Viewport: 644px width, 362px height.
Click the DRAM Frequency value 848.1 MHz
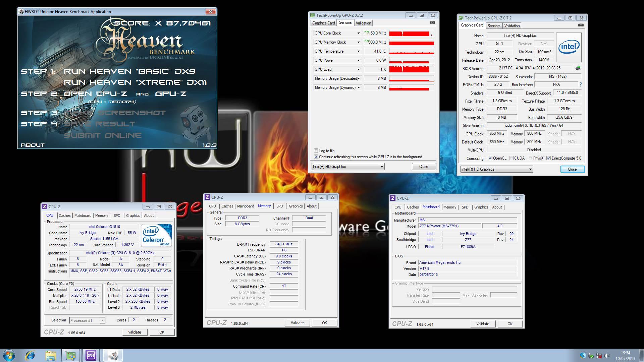point(284,244)
